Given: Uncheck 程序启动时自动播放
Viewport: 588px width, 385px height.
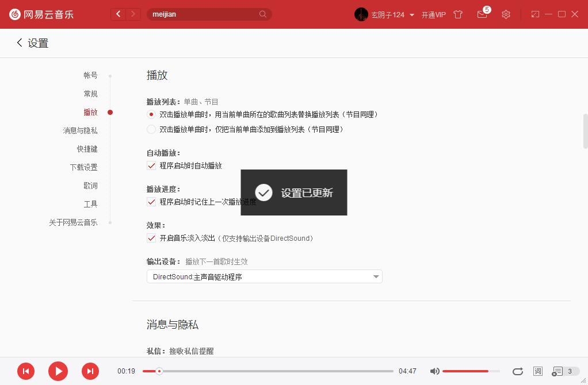Looking at the screenshot, I should [x=151, y=165].
